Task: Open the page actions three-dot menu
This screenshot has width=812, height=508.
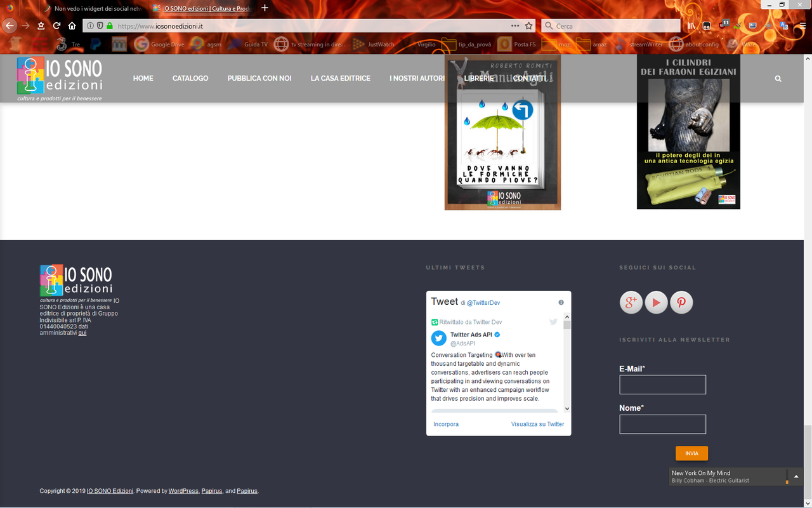Action: (x=515, y=26)
